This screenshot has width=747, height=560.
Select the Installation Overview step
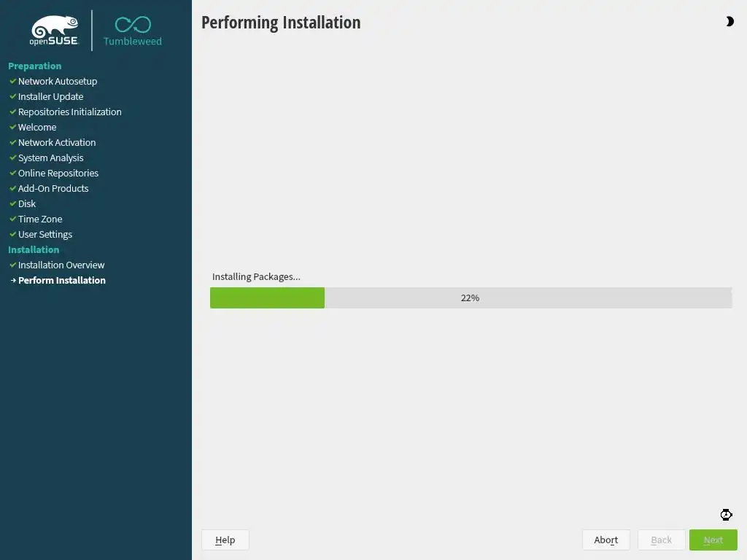(x=61, y=265)
